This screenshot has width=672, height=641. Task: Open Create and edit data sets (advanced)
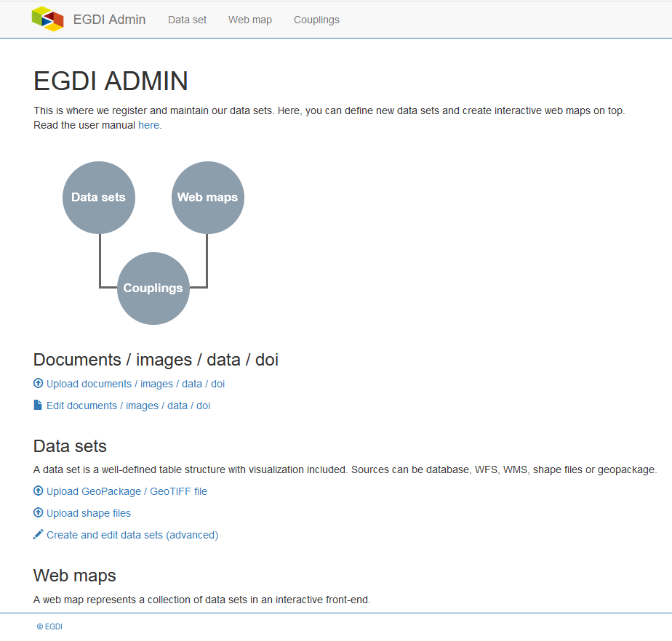click(x=132, y=534)
